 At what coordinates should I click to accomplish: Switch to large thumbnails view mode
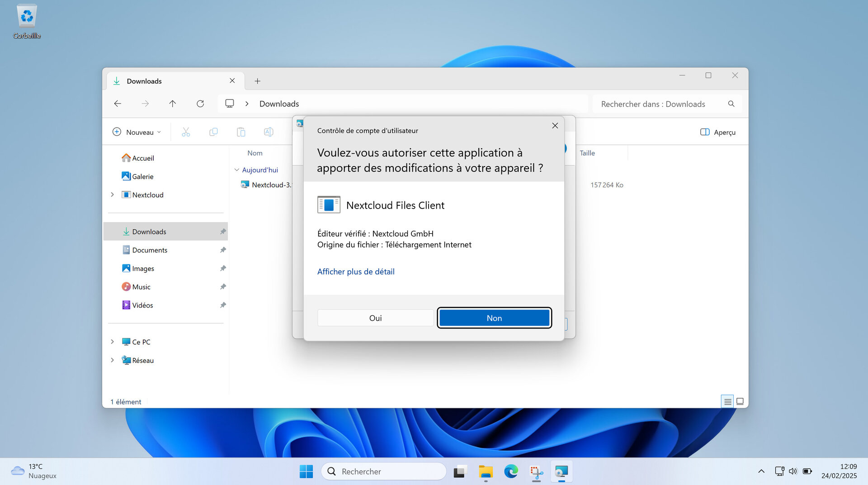click(x=740, y=401)
